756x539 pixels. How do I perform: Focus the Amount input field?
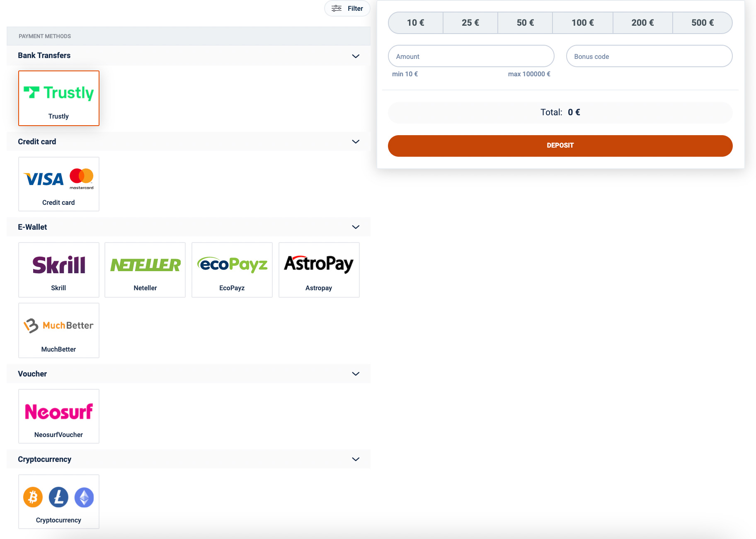click(471, 56)
